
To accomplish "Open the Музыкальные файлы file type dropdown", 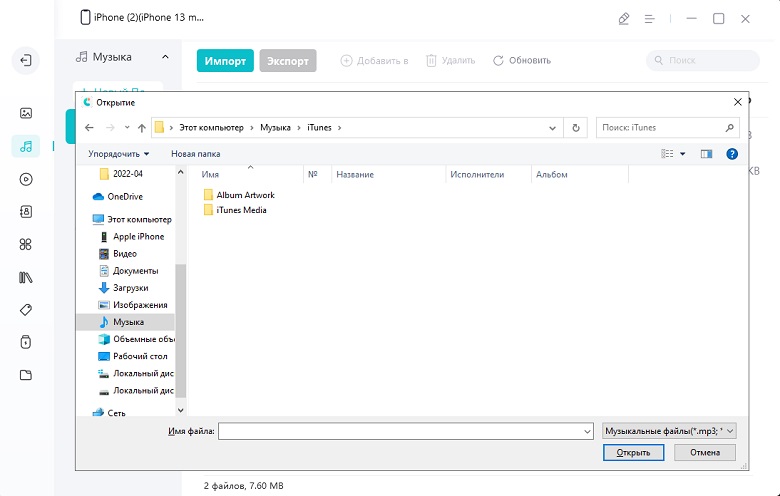I will [669, 431].
